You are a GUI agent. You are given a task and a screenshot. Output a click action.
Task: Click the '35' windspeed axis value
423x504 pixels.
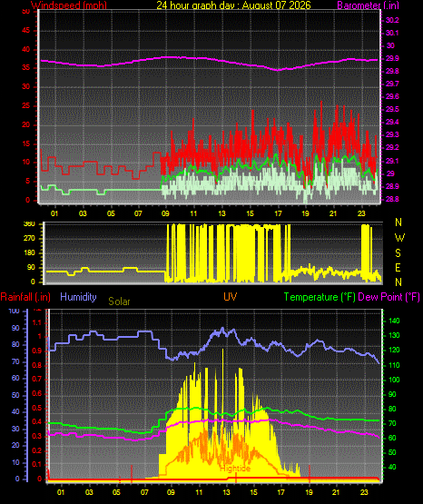tap(25, 68)
